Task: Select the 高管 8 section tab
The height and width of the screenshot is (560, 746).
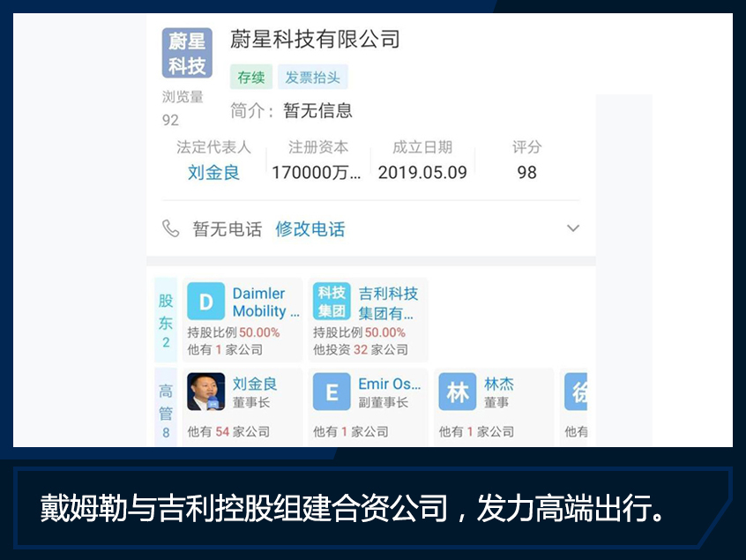Action: click(166, 408)
